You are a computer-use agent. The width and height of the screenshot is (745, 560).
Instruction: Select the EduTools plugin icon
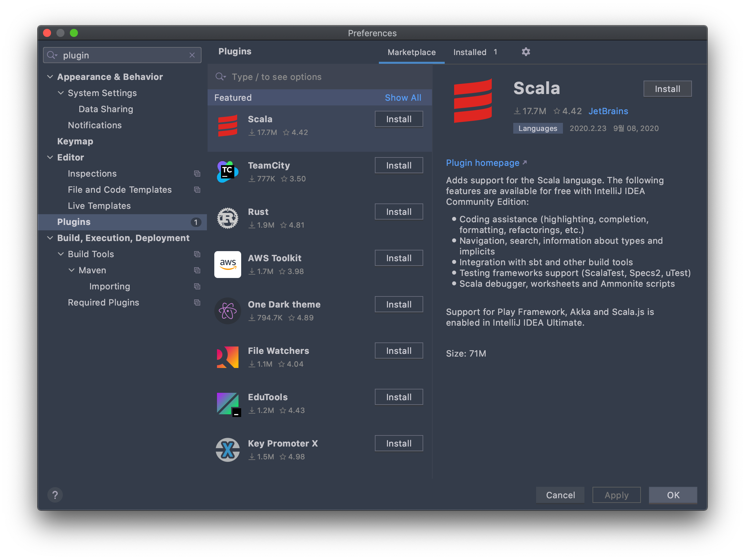(x=228, y=404)
